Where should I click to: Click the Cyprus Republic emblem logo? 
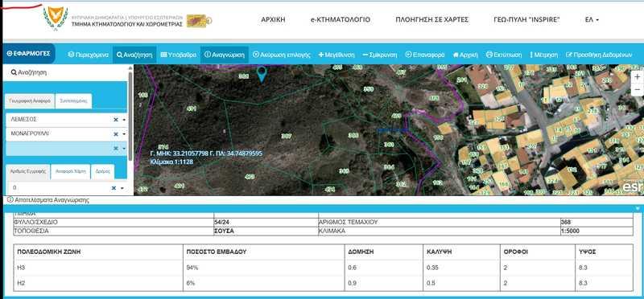tap(56, 18)
